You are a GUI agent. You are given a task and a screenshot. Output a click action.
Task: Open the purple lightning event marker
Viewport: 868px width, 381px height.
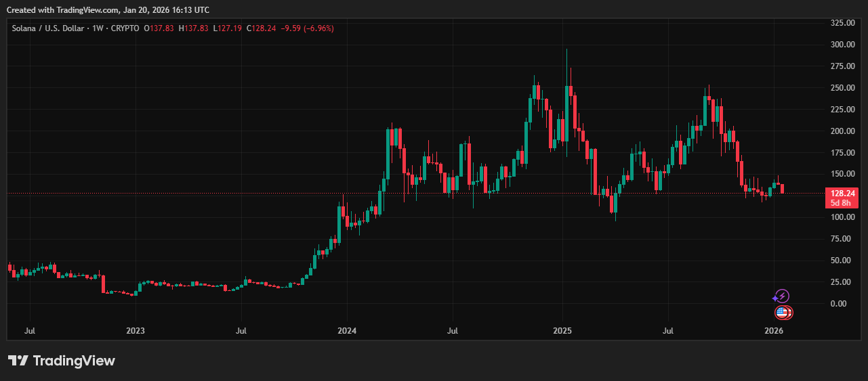click(x=782, y=296)
